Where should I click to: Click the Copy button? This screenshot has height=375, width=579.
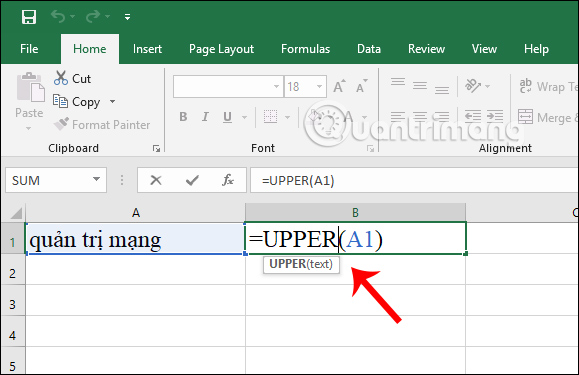pos(77,102)
